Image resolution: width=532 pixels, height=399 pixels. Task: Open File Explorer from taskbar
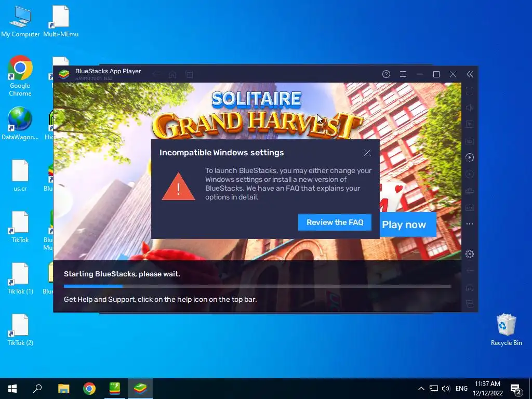coord(63,389)
